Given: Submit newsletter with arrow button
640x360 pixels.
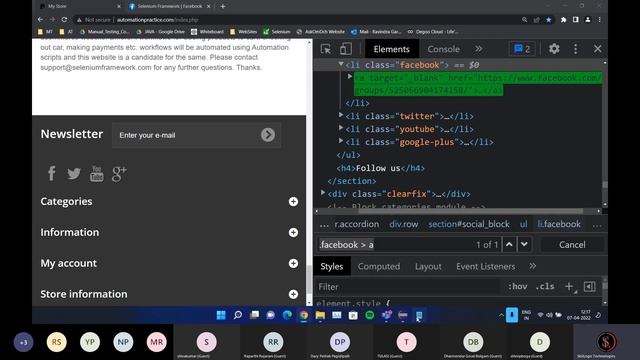Looking at the screenshot, I should click(x=268, y=135).
